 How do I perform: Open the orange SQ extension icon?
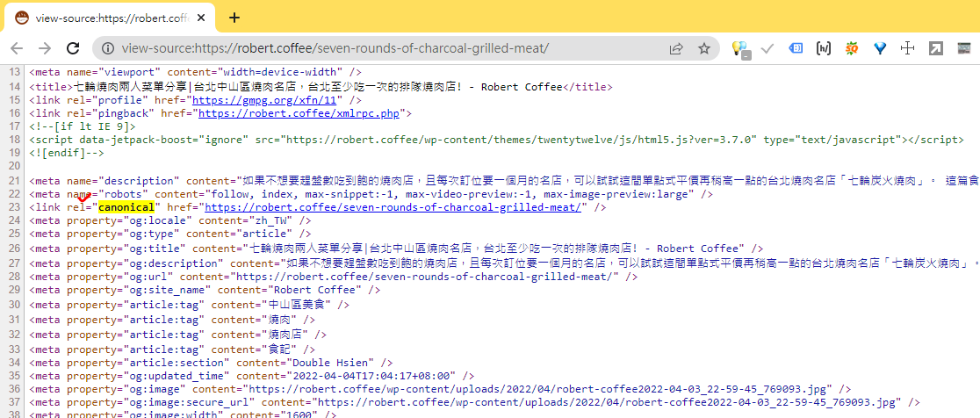coord(852,48)
